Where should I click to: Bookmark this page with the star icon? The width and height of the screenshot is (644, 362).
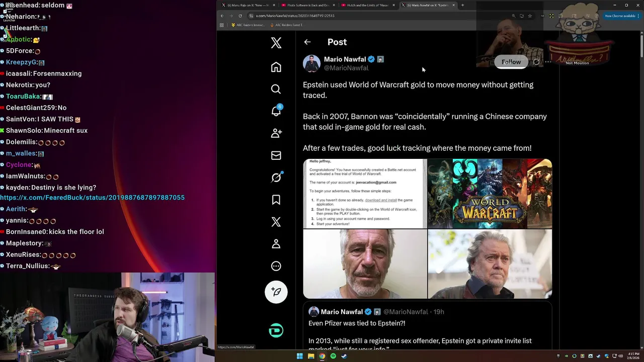530,16
